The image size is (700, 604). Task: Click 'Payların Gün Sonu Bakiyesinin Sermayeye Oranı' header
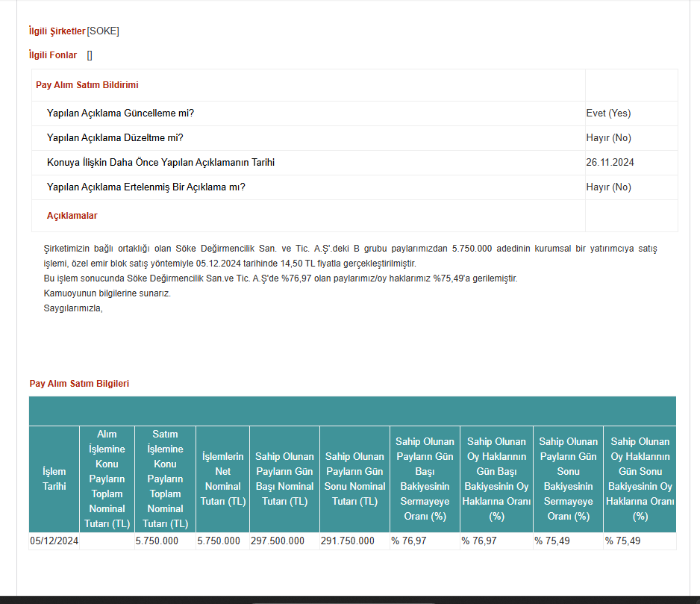[x=569, y=479]
